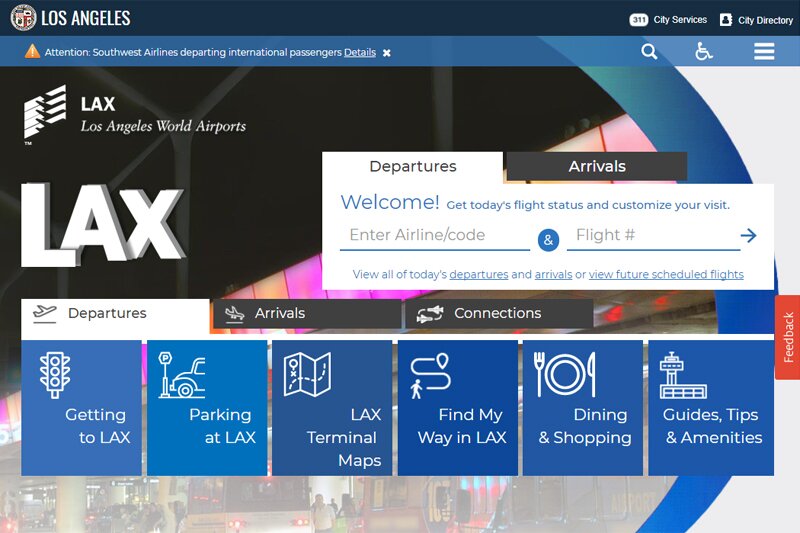The image size is (800, 533).
Task: Open the red Feedback side tab
Action: (788, 338)
